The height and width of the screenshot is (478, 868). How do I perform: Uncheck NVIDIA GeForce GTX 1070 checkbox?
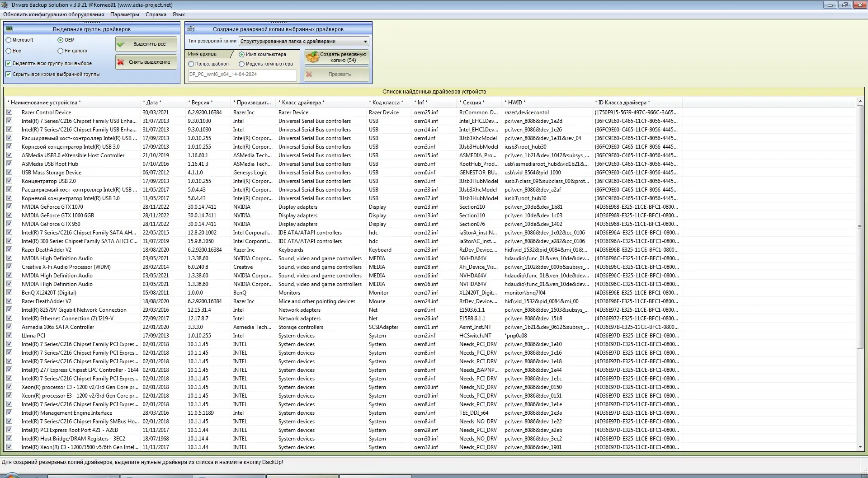[9, 206]
